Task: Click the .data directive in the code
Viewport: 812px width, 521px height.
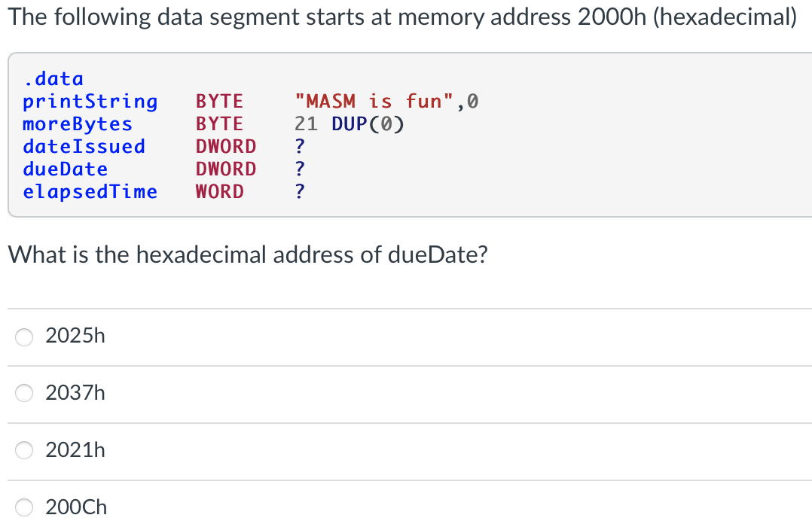Action: pyautogui.click(x=51, y=78)
